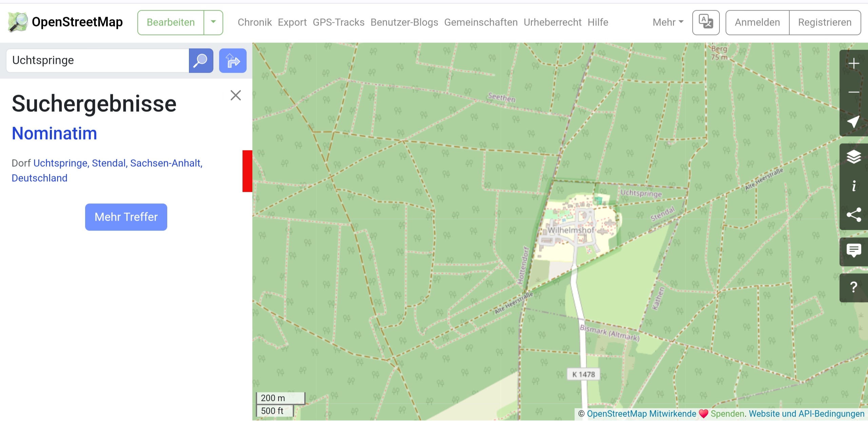The height and width of the screenshot is (421, 868).
Task: Open directions between two points
Action: [233, 60]
